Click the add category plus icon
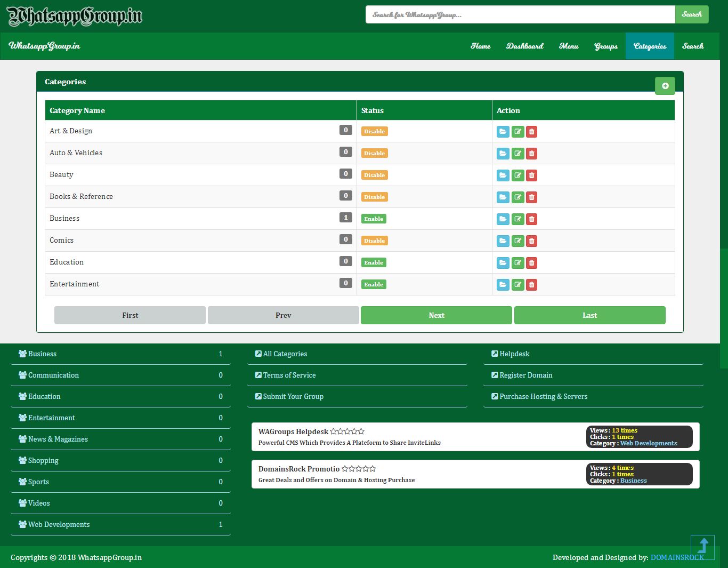Viewport: 728px width, 568px height. pyautogui.click(x=665, y=86)
